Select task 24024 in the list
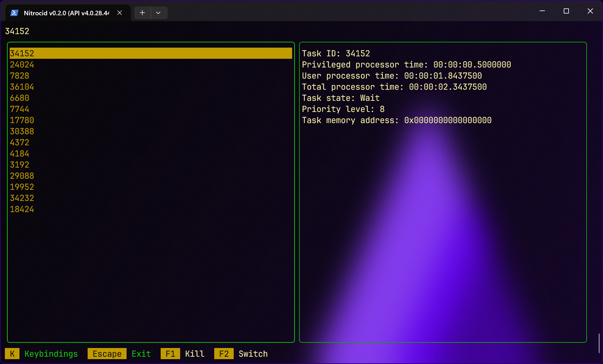603x364 pixels. [22, 65]
